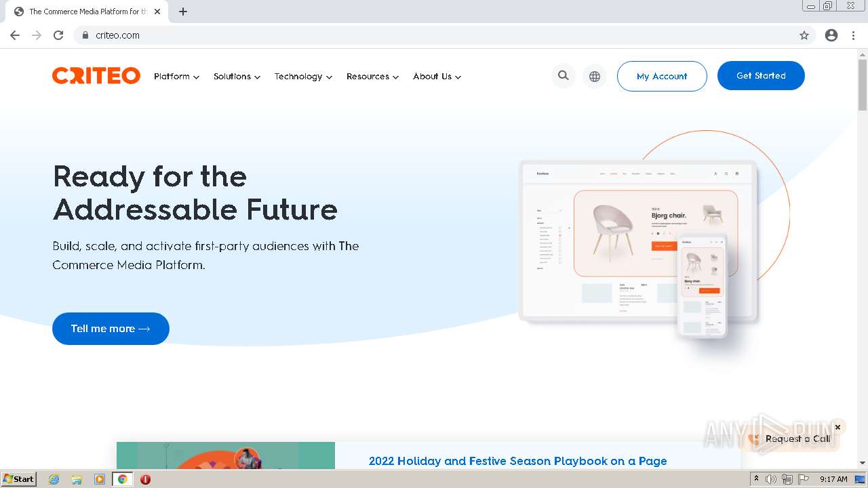Viewport: 868px width, 488px height.
Task: Expand the Solutions menu
Action: (x=237, y=77)
